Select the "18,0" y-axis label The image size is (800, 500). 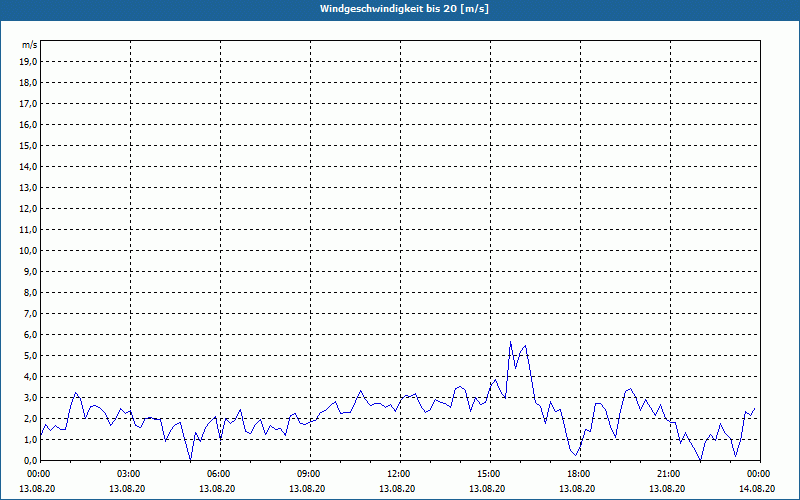pos(28,83)
